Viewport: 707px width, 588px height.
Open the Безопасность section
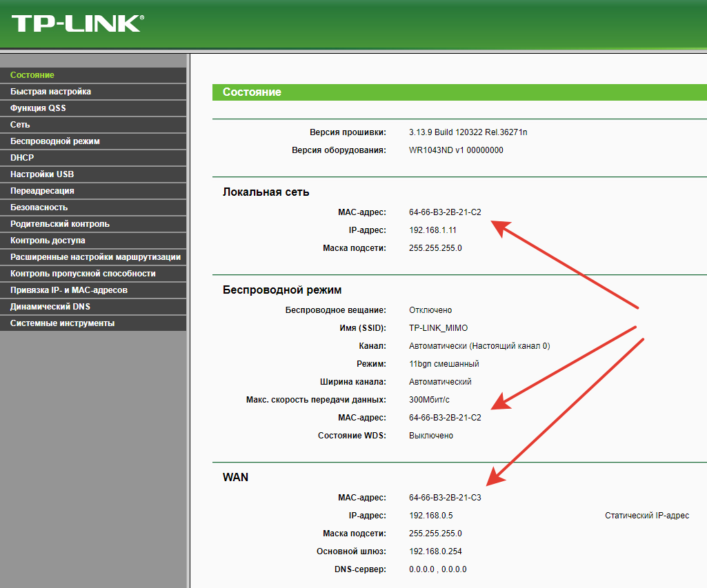point(39,207)
